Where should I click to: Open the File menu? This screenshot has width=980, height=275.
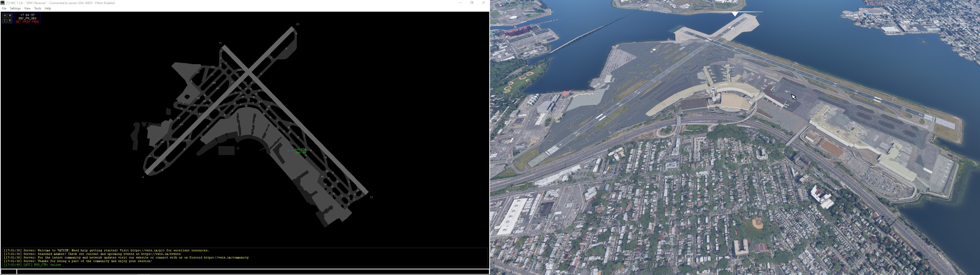click(x=4, y=8)
